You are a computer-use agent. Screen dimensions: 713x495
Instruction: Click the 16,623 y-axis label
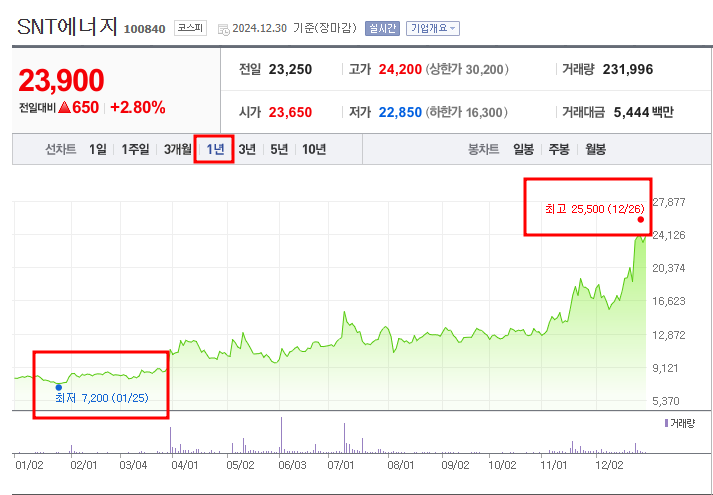pos(668,301)
